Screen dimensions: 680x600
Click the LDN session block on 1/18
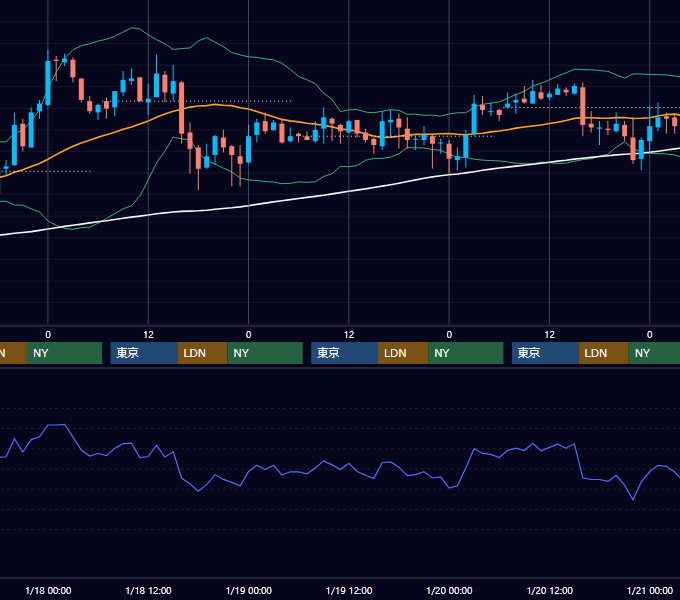pos(203,353)
